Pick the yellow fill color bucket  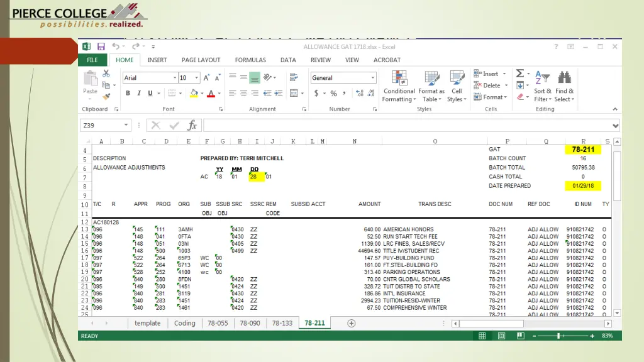(x=194, y=94)
